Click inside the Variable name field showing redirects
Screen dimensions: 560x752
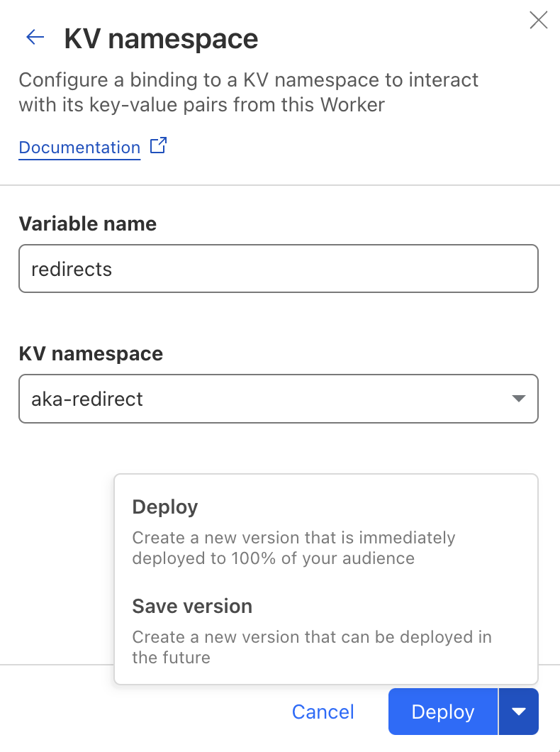click(279, 268)
